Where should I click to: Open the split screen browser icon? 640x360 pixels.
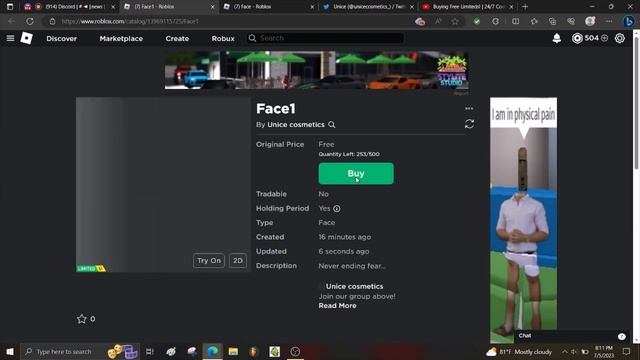pyautogui.click(x=516, y=21)
